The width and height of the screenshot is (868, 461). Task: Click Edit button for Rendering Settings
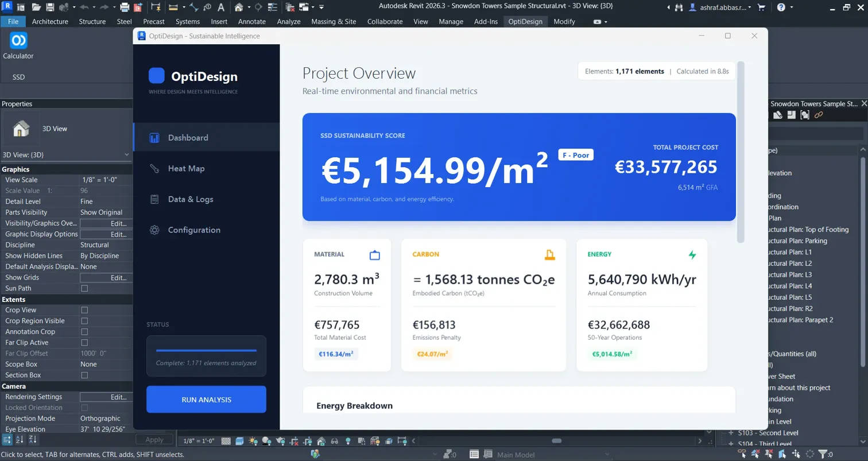(x=105, y=397)
